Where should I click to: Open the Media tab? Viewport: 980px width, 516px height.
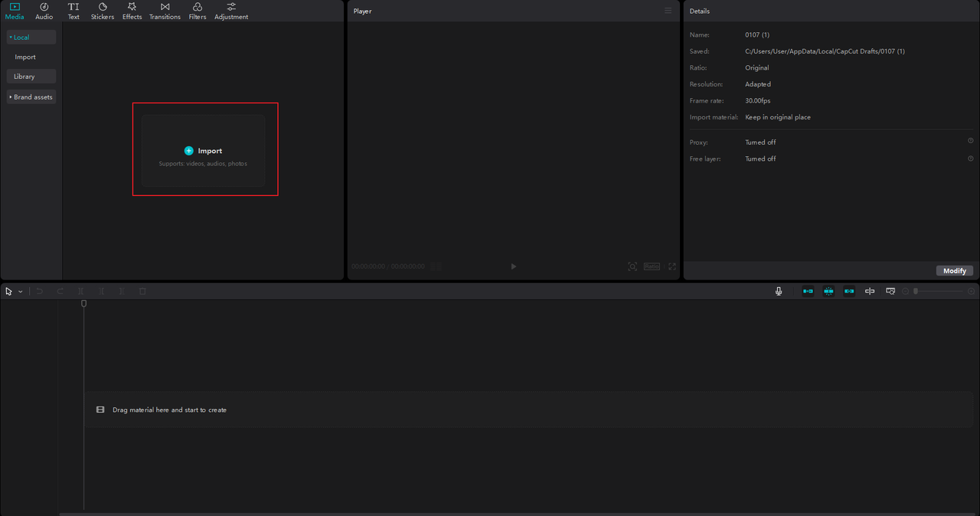tap(15, 11)
